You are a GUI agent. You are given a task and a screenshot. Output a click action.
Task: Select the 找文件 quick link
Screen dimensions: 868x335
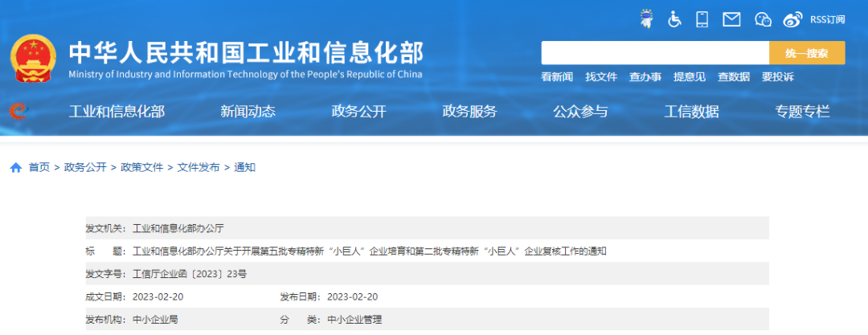pos(601,77)
